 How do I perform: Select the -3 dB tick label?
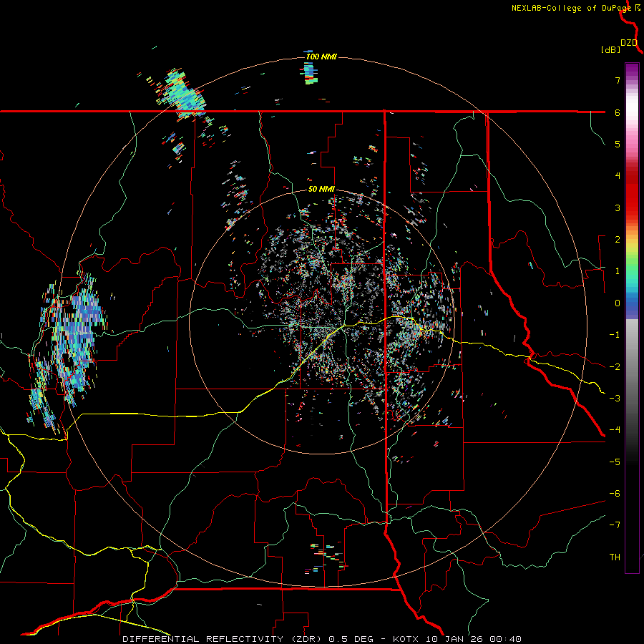tap(615, 399)
